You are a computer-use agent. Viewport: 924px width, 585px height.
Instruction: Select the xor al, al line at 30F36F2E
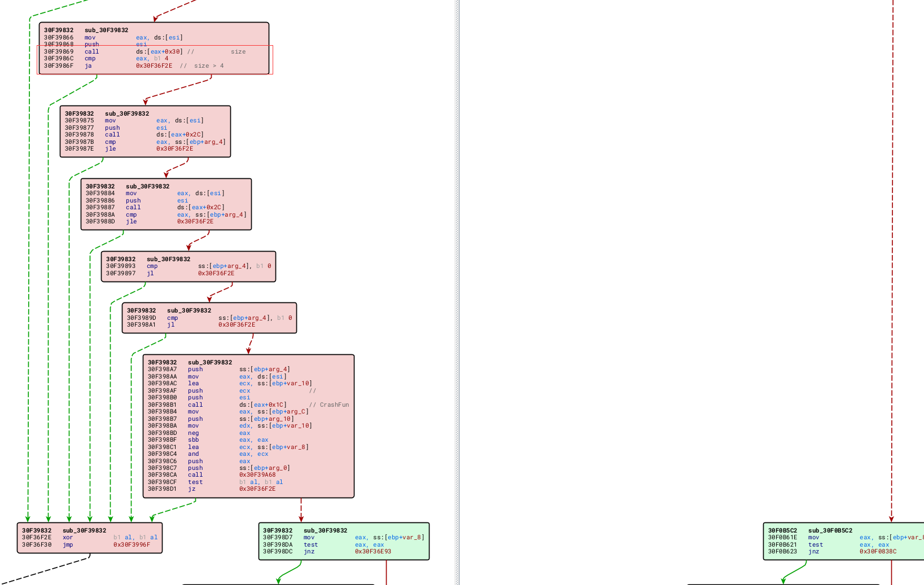click(90, 538)
